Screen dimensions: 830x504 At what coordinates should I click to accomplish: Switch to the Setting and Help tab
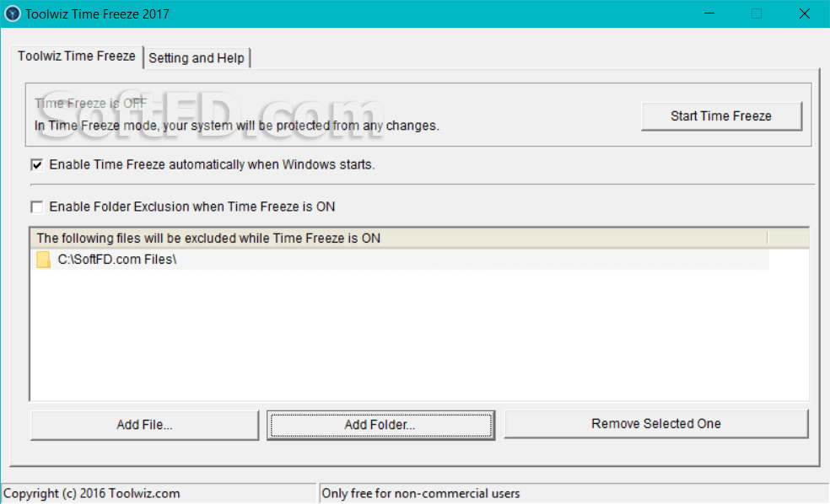(197, 57)
